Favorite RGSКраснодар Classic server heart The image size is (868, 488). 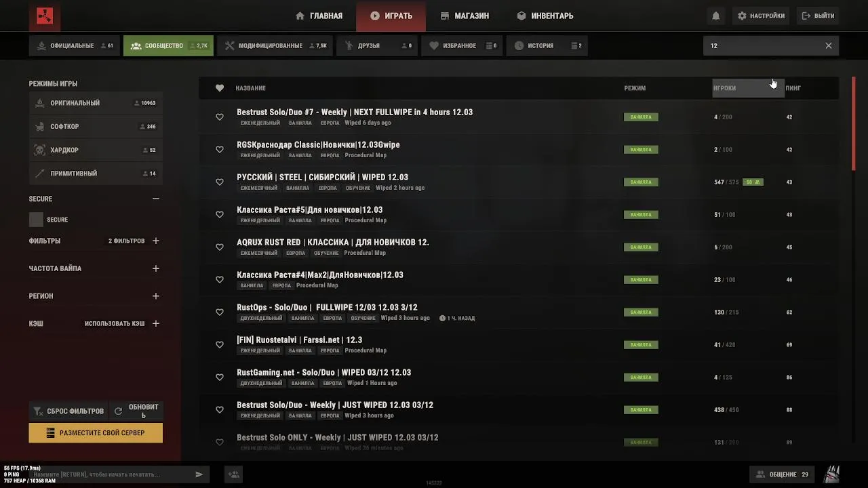tap(220, 150)
